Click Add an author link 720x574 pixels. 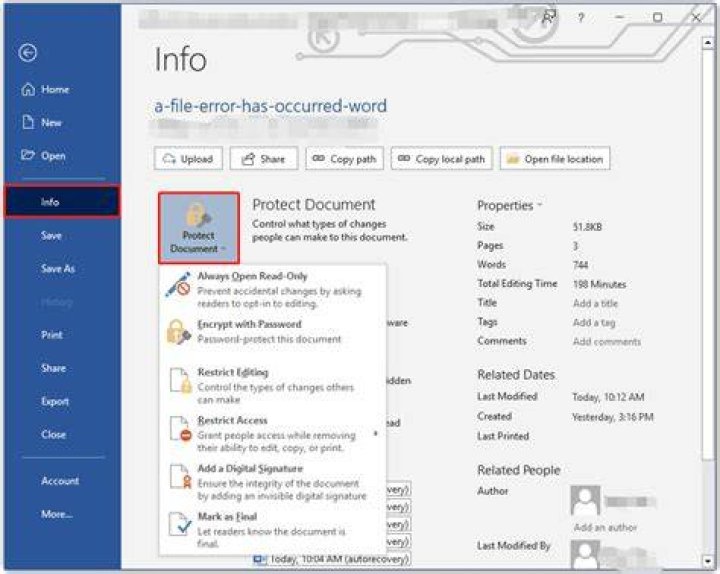[605, 527]
